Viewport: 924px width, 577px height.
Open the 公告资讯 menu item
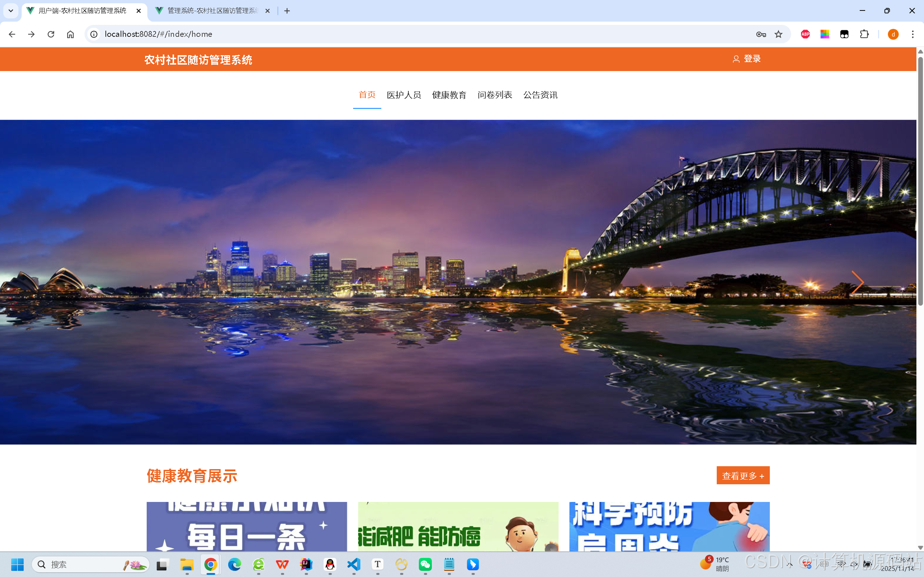[x=540, y=95]
